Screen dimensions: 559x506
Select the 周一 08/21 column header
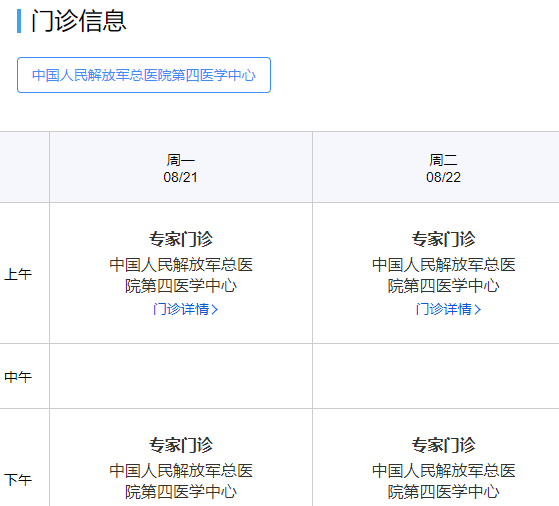click(x=181, y=168)
